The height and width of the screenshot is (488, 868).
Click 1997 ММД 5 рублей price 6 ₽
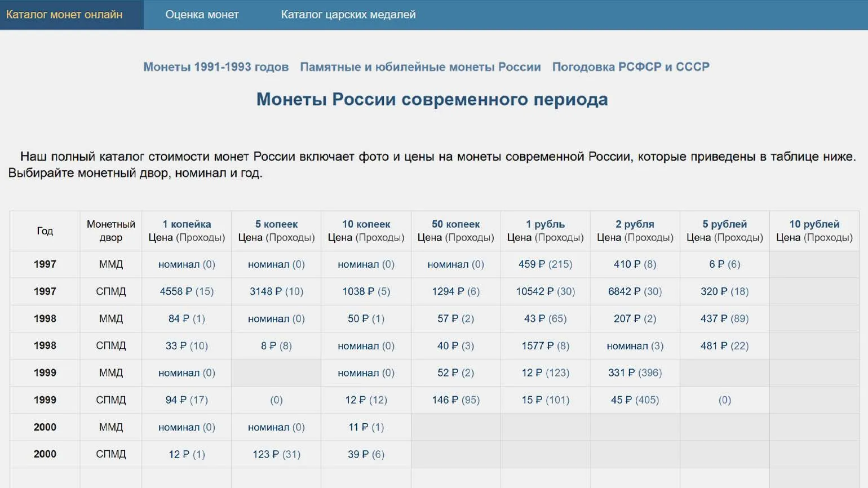coord(716,264)
